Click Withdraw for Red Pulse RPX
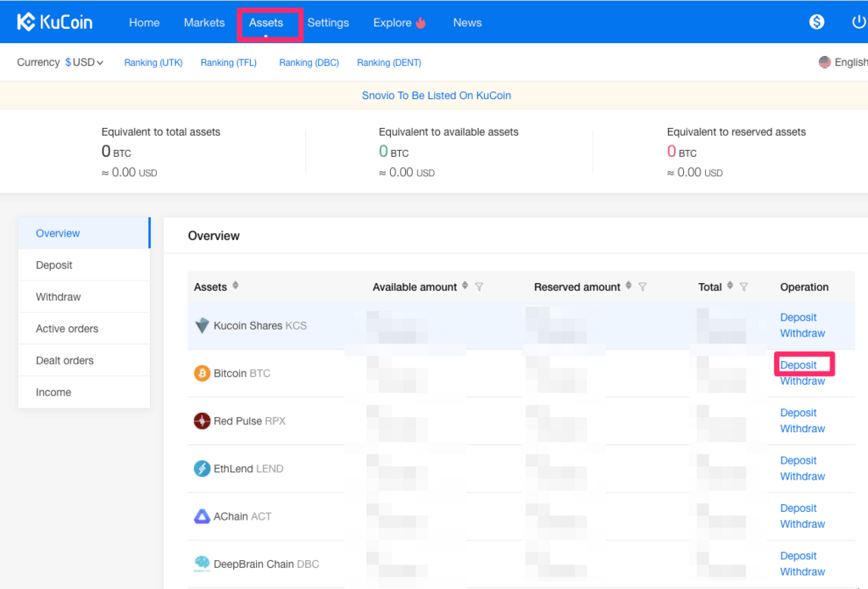 (803, 429)
